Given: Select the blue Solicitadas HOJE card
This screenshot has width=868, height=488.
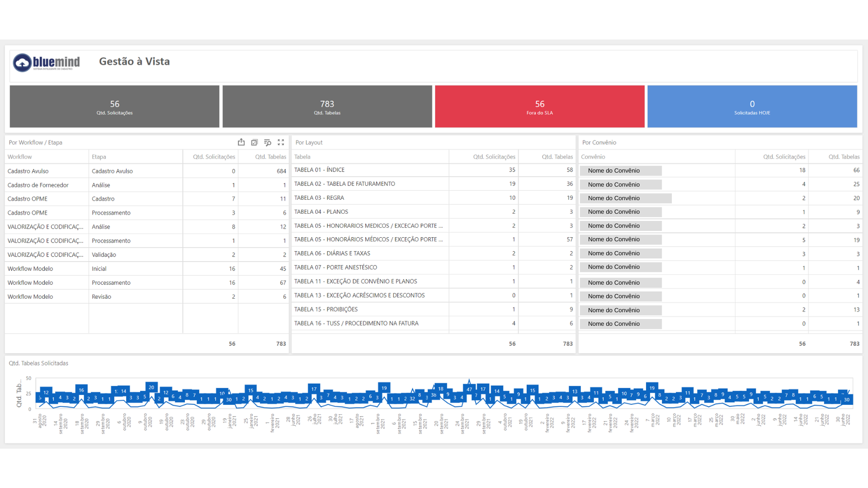Looking at the screenshot, I should pos(752,107).
